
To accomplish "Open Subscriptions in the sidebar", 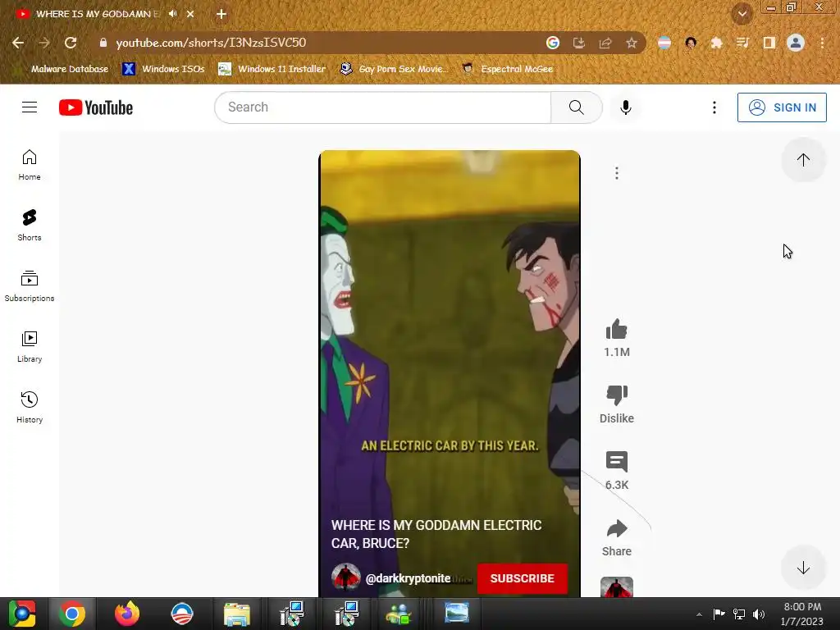I will click(x=30, y=286).
